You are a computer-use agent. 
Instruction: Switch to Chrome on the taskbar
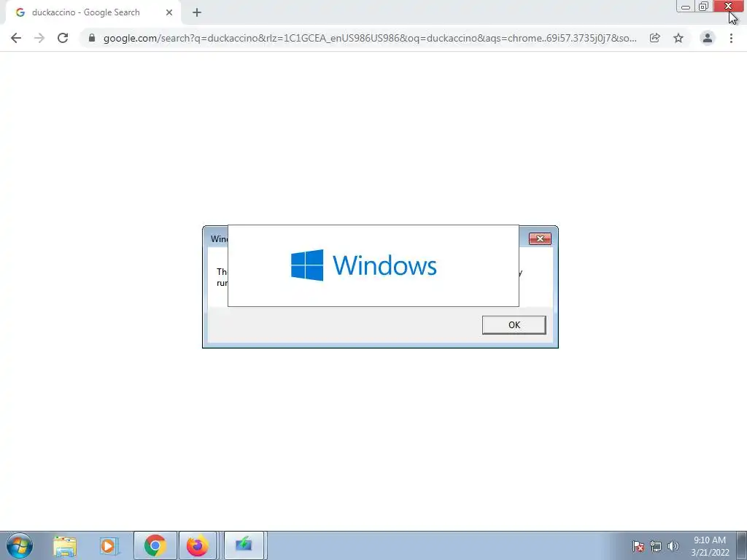(155, 545)
